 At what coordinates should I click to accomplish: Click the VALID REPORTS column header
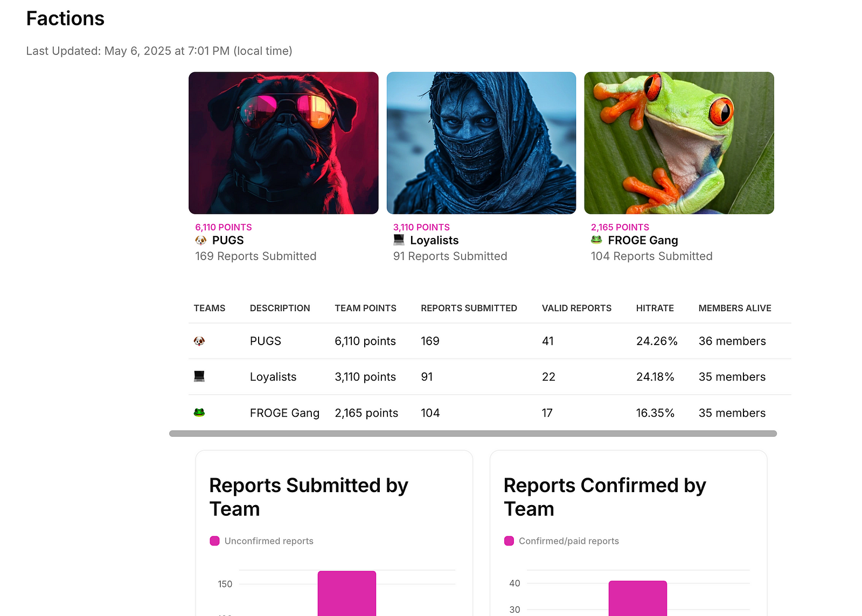[576, 308]
